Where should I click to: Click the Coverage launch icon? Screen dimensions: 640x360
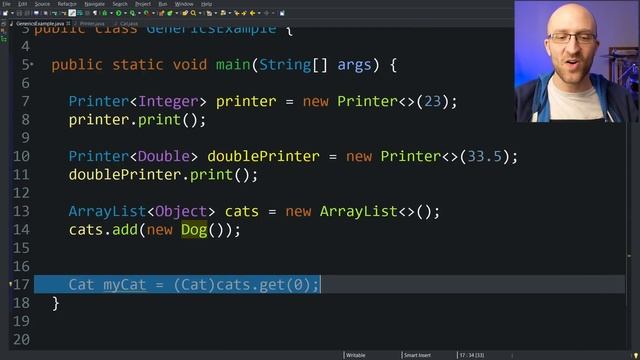132,13
